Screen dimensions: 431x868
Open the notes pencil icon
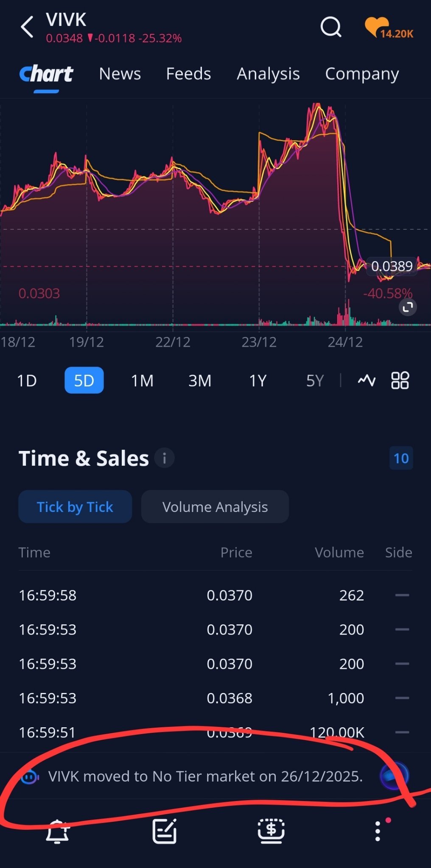(165, 831)
